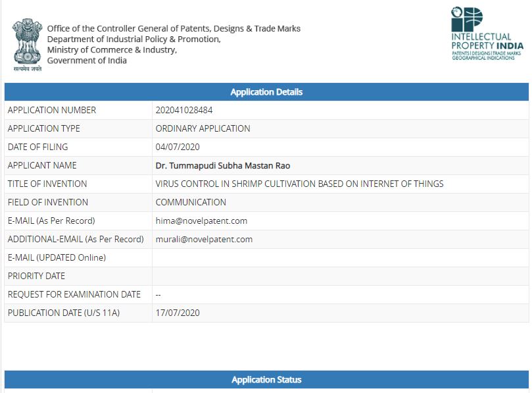This screenshot has height=393, width=532.
Task: Click the E-MAIL (UPDATED Online) label
Action: [57, 257]
